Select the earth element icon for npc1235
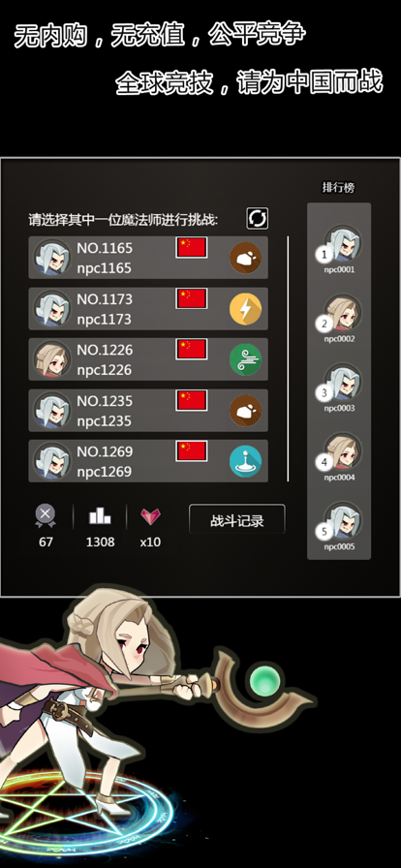The image size is (401, 868). click(245, 411)
